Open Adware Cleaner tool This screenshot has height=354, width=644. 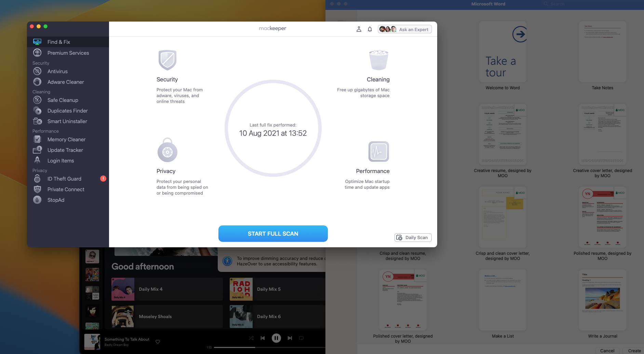68,82
